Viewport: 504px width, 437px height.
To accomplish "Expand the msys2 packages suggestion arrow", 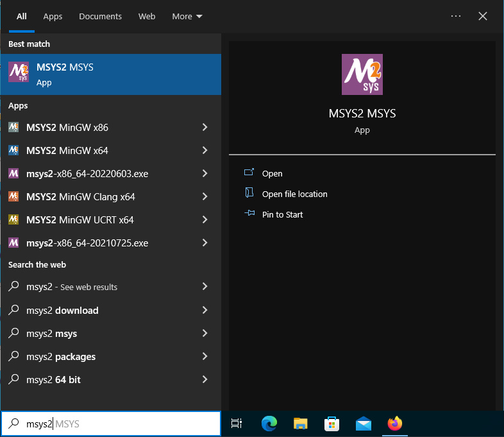I will pos(205,356).
